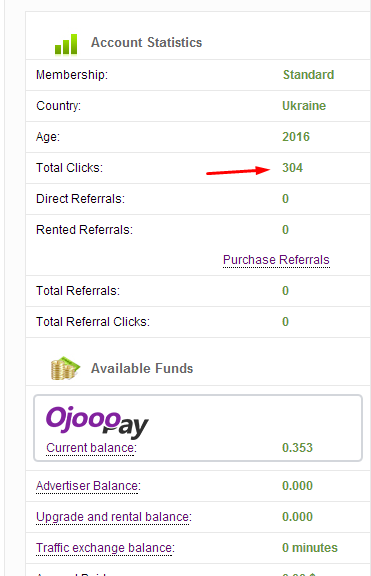Image resolution: width=371 pixels, height=576 pixels.
Task: Open the Purchase Referrals link
Action: [x=276, y=260]
